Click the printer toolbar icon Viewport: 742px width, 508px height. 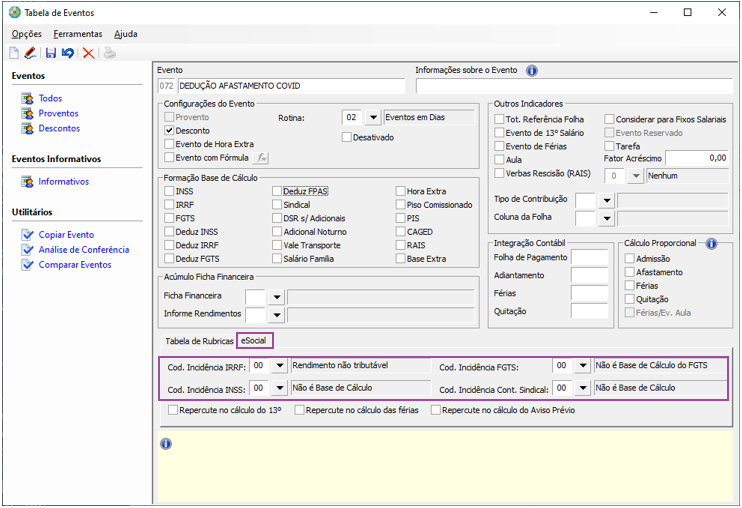pyautogui.click(x=110, y=53)
